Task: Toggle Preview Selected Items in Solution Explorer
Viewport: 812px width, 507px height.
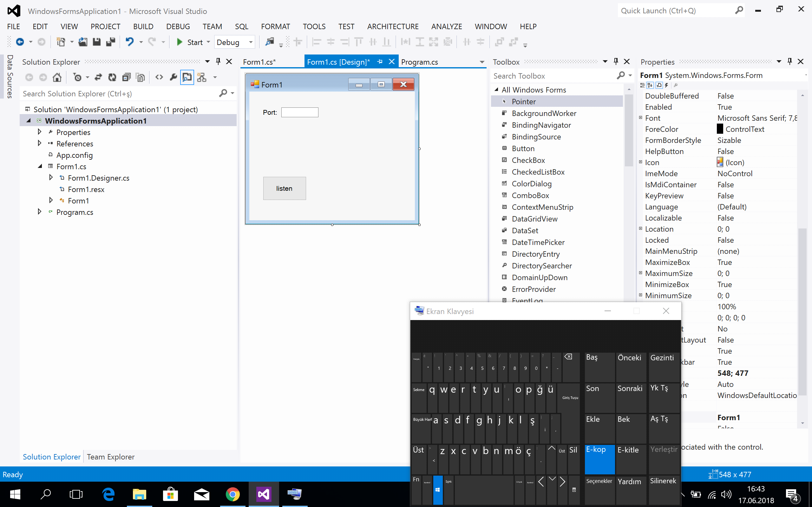Action: (187, 77)
